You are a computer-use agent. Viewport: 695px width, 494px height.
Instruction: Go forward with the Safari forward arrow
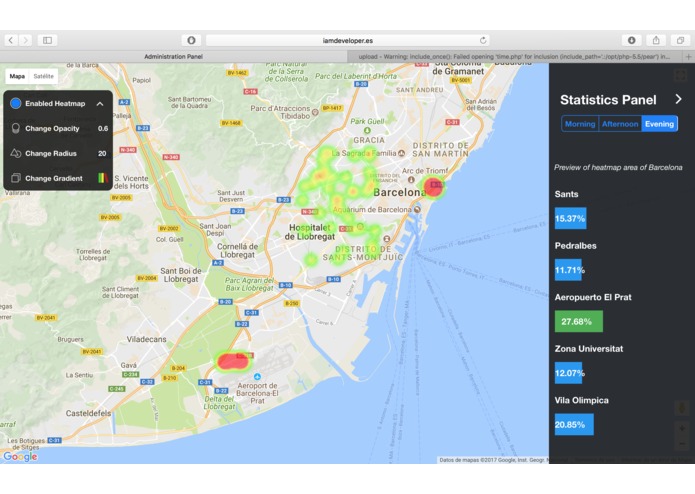tap(26, 40)
